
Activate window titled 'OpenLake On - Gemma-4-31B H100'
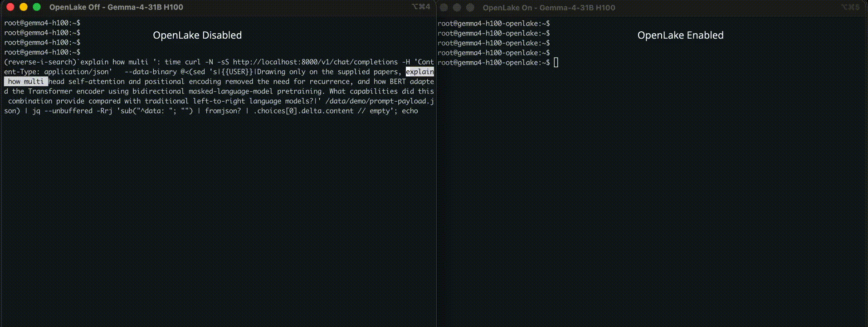pyautogui.click(x=549, y=8)
